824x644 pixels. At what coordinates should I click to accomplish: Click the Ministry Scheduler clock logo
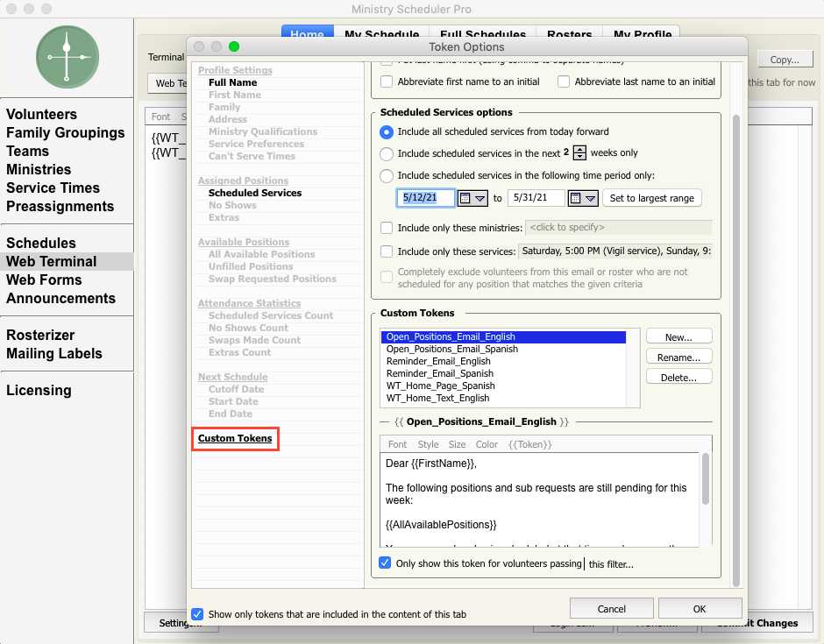point(67,56)
